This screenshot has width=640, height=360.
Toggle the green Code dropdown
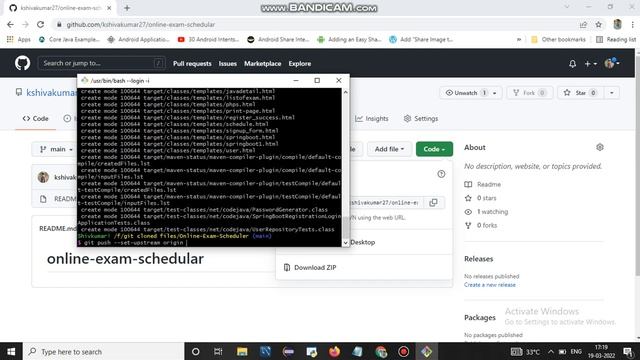click(x=434, y=149)
